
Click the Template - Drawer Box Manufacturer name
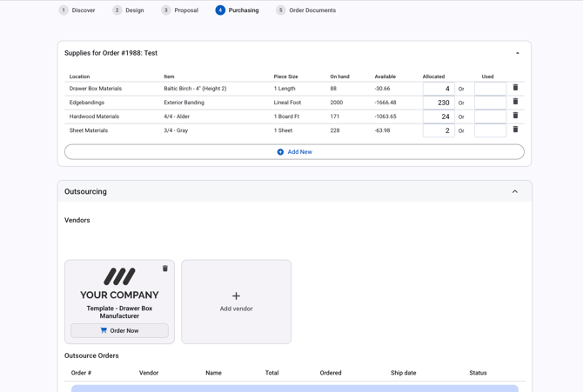pos(119,312)
